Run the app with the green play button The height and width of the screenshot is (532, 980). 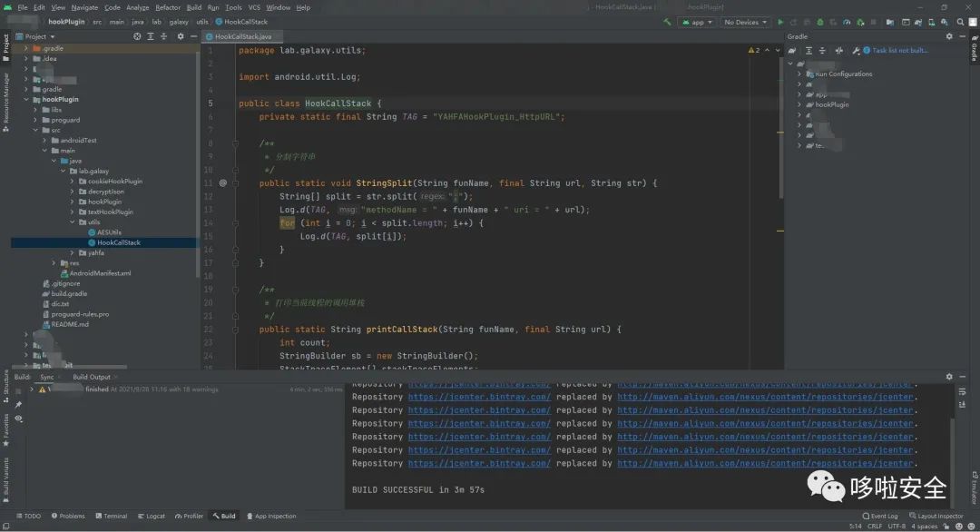pos(780,22)
